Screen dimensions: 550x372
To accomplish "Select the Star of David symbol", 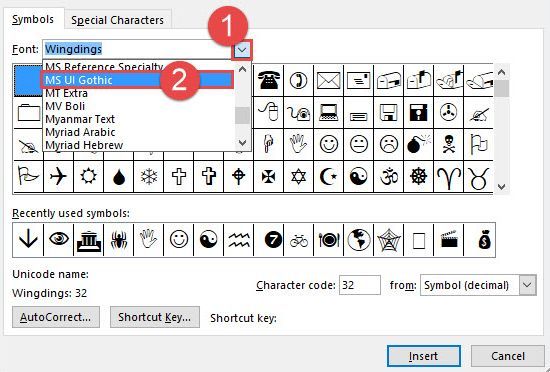I will coord(299,176).
